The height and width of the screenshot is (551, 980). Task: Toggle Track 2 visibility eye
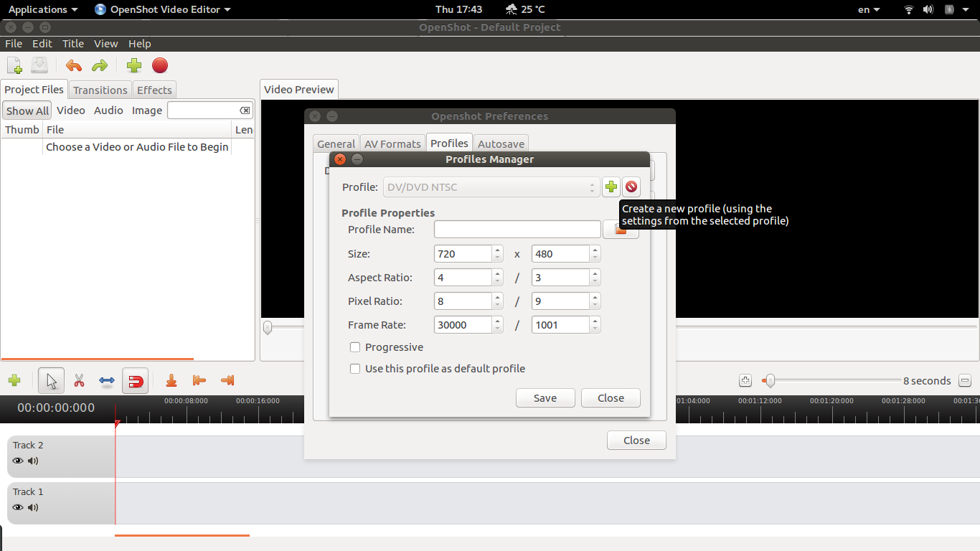(18, 461)
